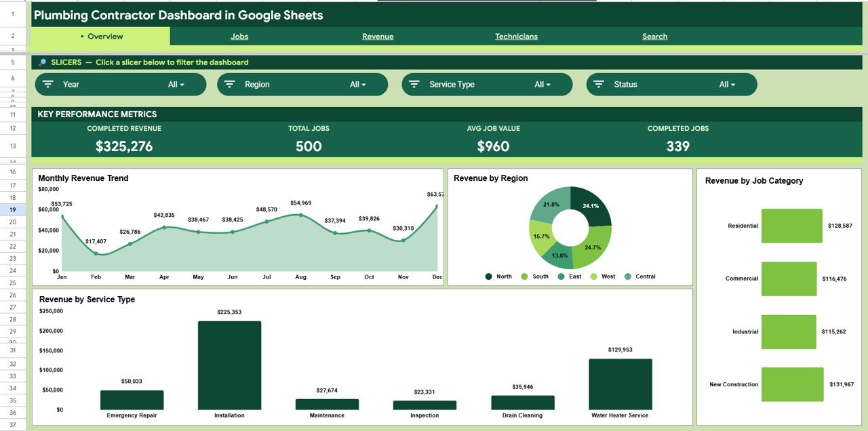Click the Region slicer filter icon

coord(230,84)
